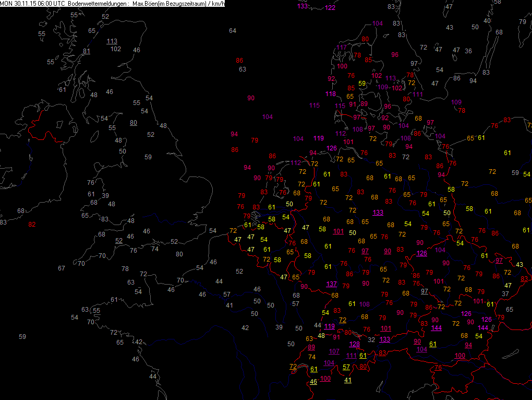The image size is (532, 400).
Task: Click the red 82 value off Ireland
Action: [x=32, y=225]
